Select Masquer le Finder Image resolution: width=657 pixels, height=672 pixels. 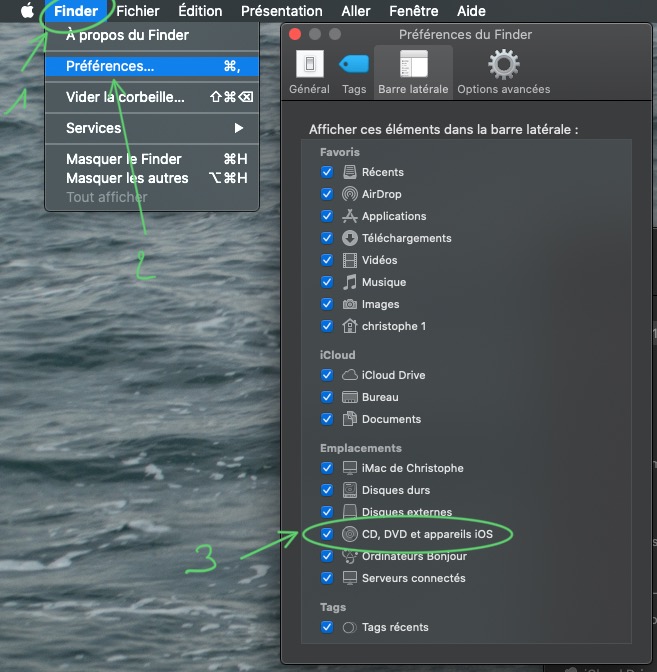point(152,159)
